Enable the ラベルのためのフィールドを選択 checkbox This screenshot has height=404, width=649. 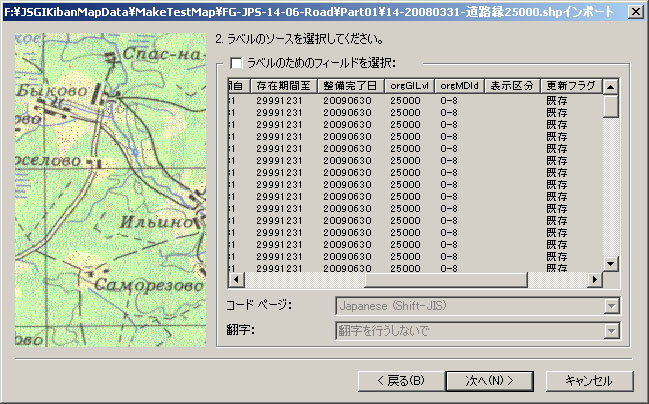pyautogui.click(x=237, y=63)
